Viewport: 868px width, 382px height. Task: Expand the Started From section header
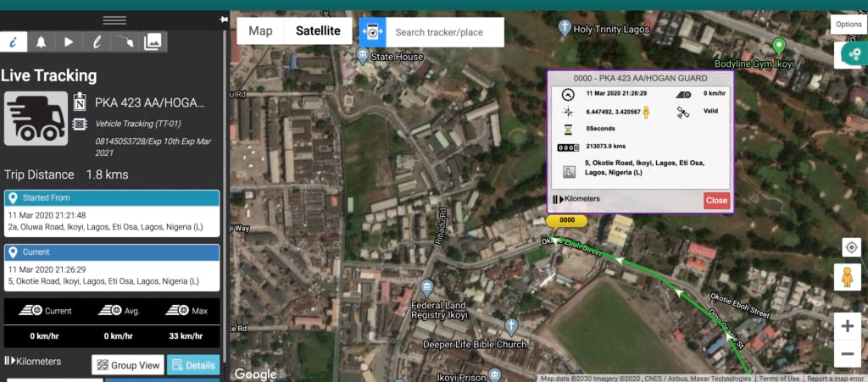click(112, 198)
